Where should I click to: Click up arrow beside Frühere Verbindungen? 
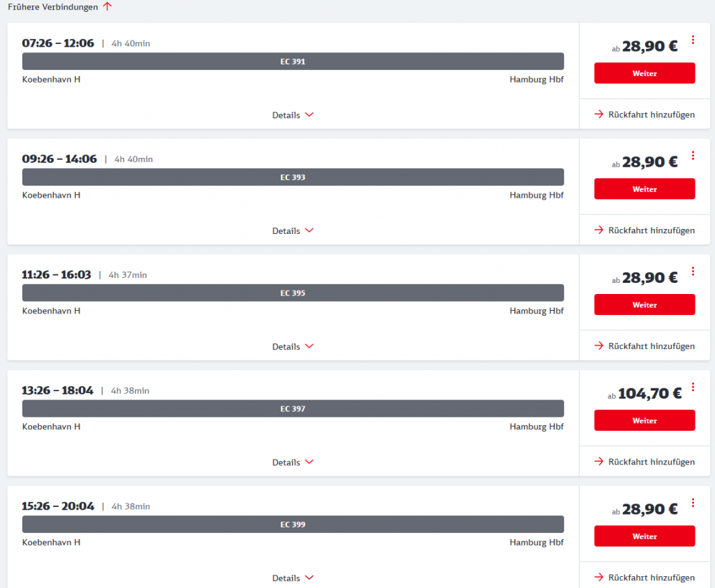(x=107, y=6)
